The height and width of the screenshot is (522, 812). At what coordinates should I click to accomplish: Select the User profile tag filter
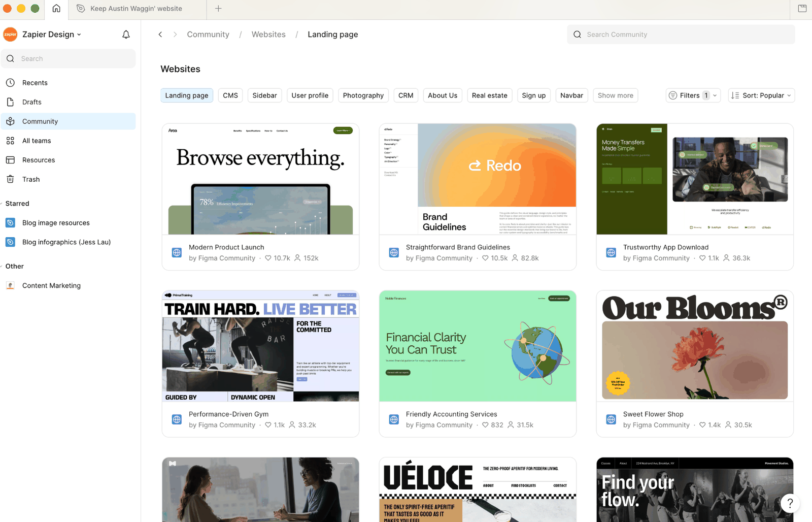pyautogui.click(x=310, y=95)
